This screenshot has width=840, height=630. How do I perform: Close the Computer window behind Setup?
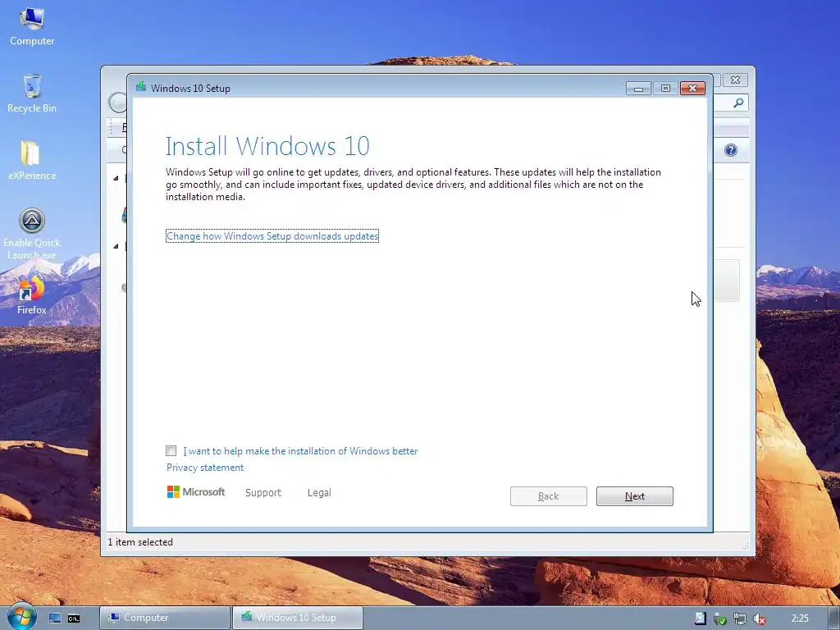point(736,80)
